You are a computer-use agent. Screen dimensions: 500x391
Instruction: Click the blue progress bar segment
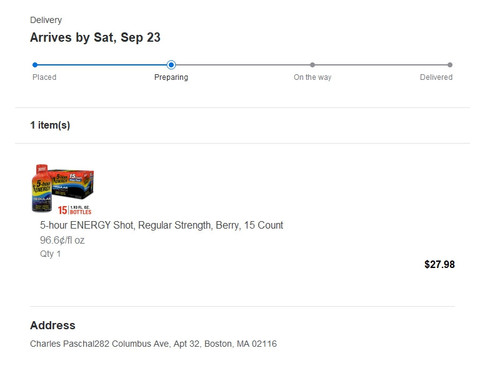102,65
